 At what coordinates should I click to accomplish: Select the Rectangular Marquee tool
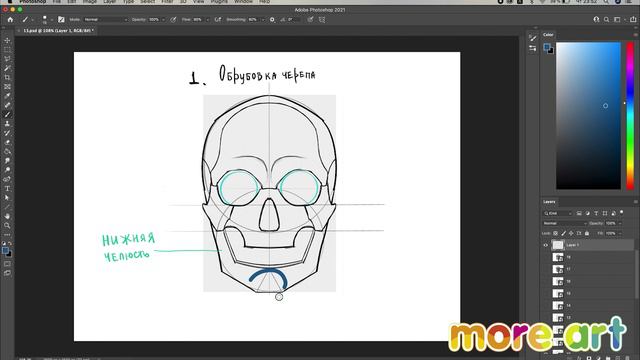[7, 50]
